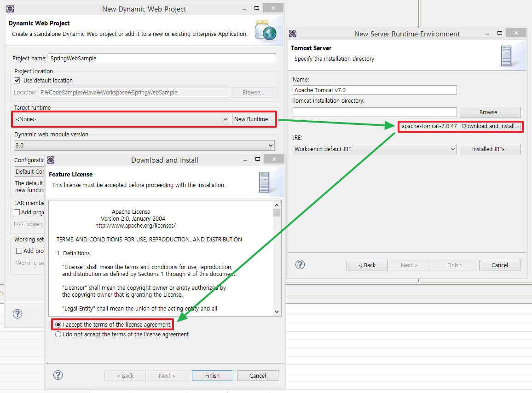The width and height of the screenshot is (532, 393).
Task: Select I accept the terms radio button
Action: [x=58, y=325]
